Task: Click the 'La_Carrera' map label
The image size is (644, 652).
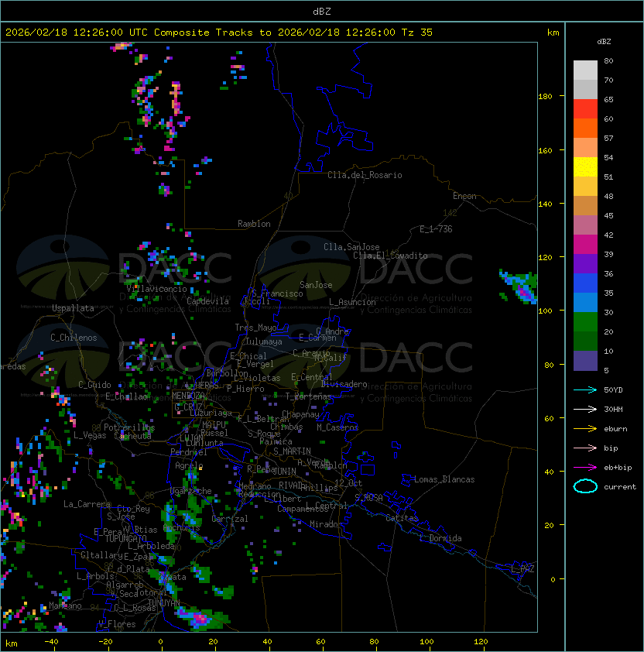Action: pos(87,504)
